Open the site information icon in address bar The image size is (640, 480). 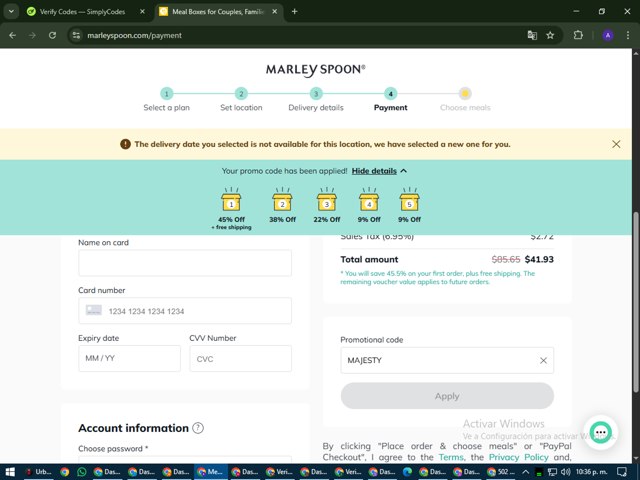click(76, 36)
